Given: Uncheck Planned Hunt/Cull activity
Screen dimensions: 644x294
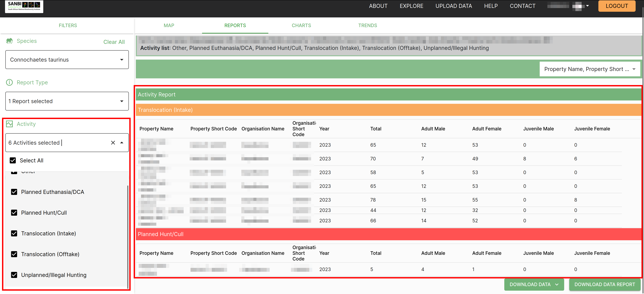Looking at the screenshot, I should point(14,213).
